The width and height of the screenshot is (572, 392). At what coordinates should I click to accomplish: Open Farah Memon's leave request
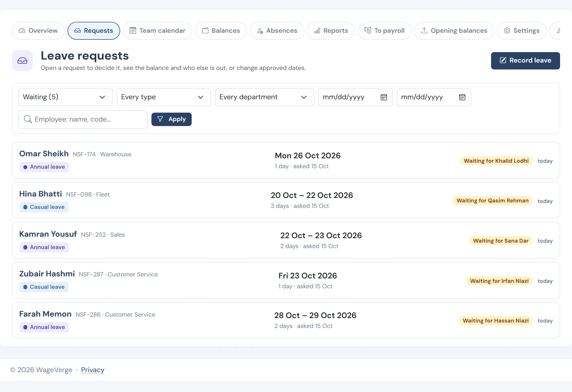(286, 320)
